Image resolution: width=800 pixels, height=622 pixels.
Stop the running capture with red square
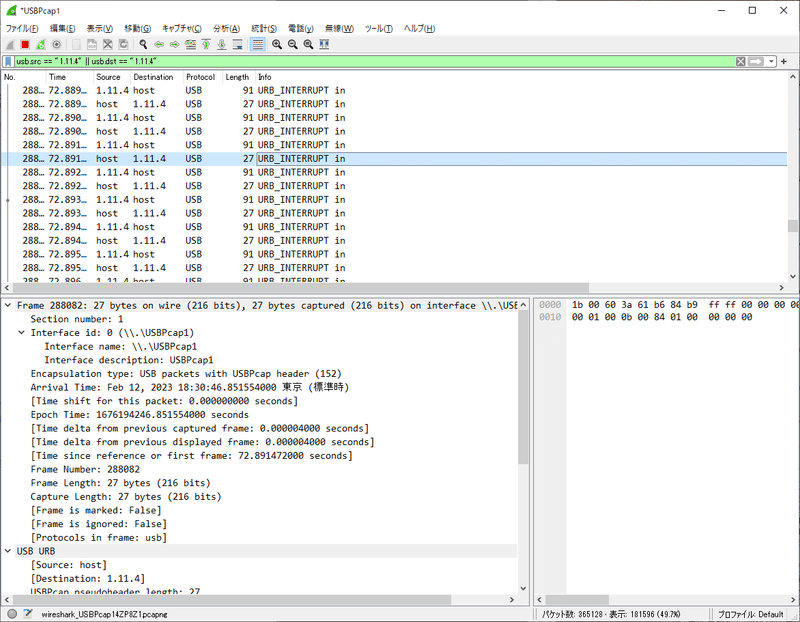pyautogui.click(x=25, y=45)
